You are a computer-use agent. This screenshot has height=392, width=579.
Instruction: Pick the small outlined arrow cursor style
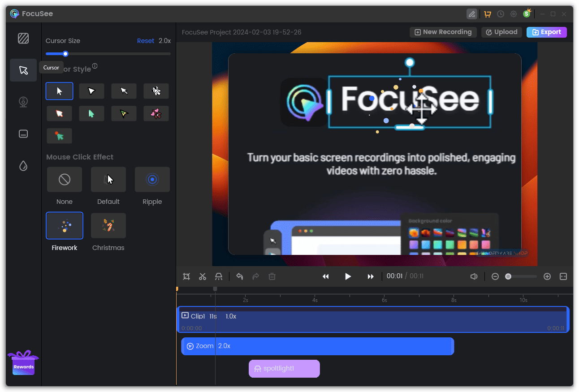pos(124,91)
